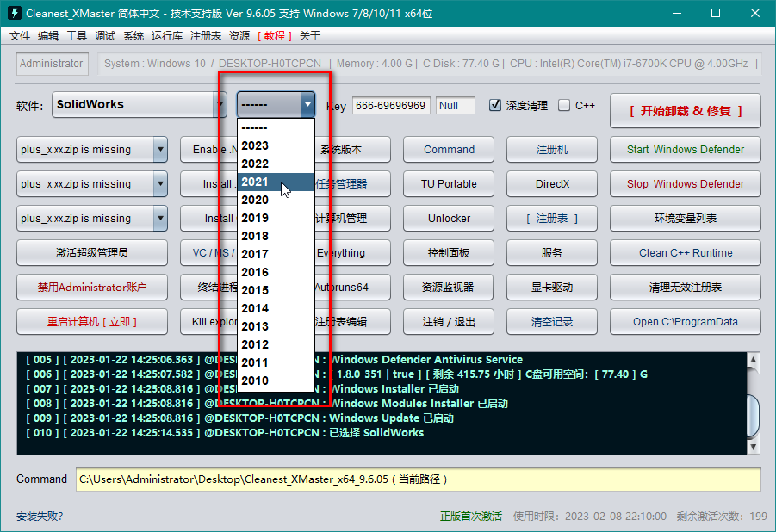
Task: Select 2020 in version list
Action: click(276, 200)
